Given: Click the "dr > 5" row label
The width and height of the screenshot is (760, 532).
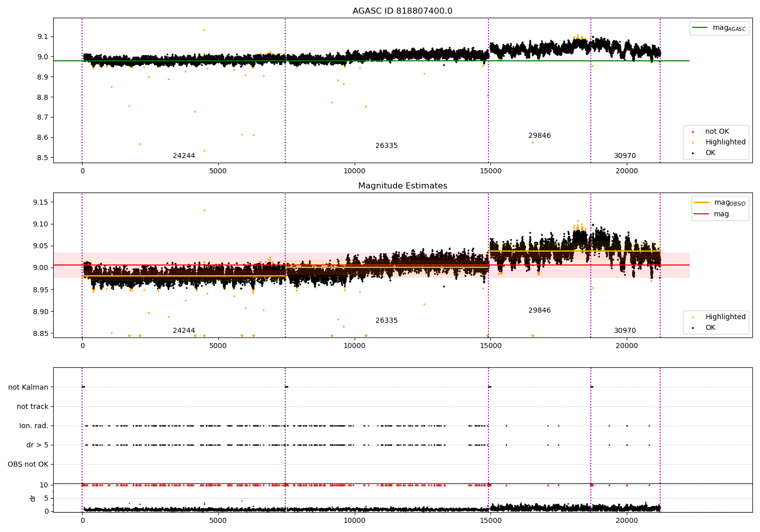Looking at the screenshot, I should click(x=37, y=445).
